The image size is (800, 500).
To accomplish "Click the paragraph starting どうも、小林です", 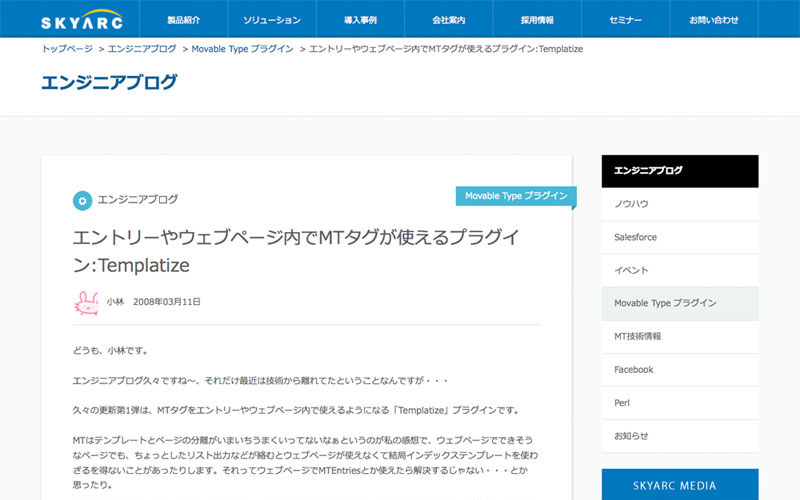I will click(x=111, y=351).
